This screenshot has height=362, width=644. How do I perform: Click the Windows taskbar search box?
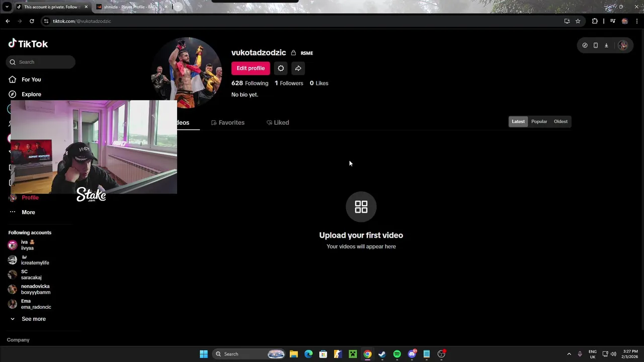[249, 354]
